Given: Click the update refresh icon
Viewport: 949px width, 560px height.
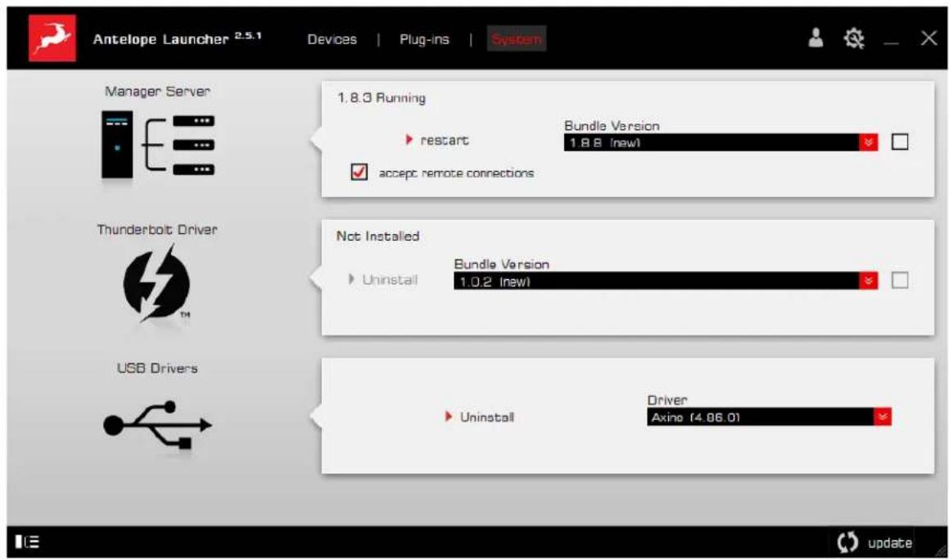Looking at the screenshot, I should pyautogui.click(x=847, y=543).
